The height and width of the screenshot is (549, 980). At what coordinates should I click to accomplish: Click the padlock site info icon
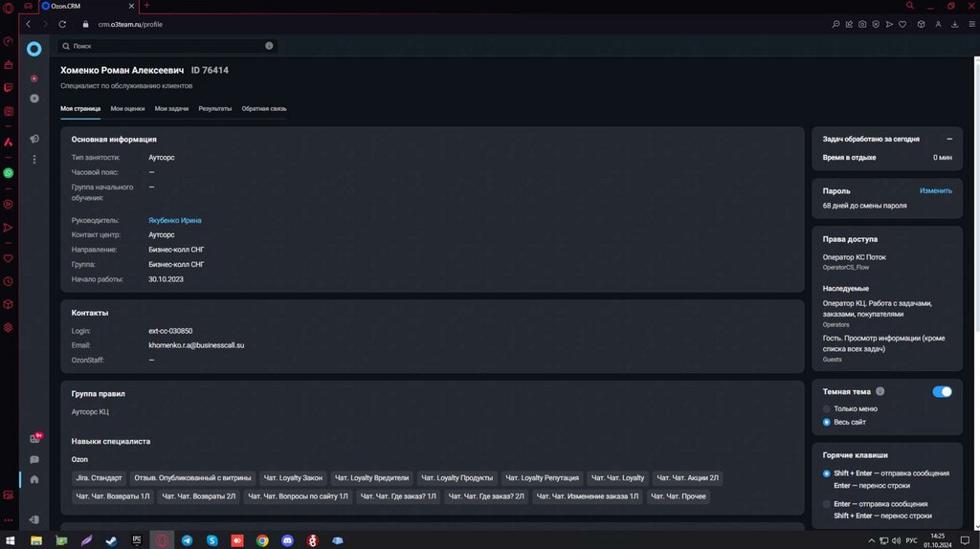coord(85,24)
